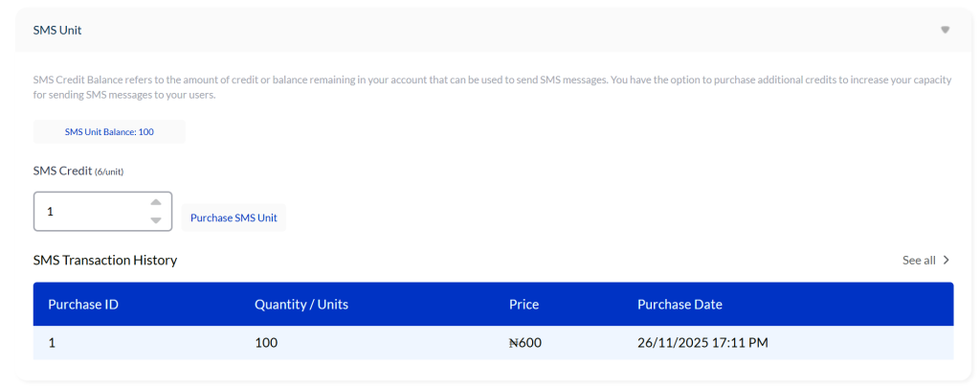The height and width of the screenshot is (389, 980).
Task: Click the SMS Unit section header title
Action: (x=57, y=30)
